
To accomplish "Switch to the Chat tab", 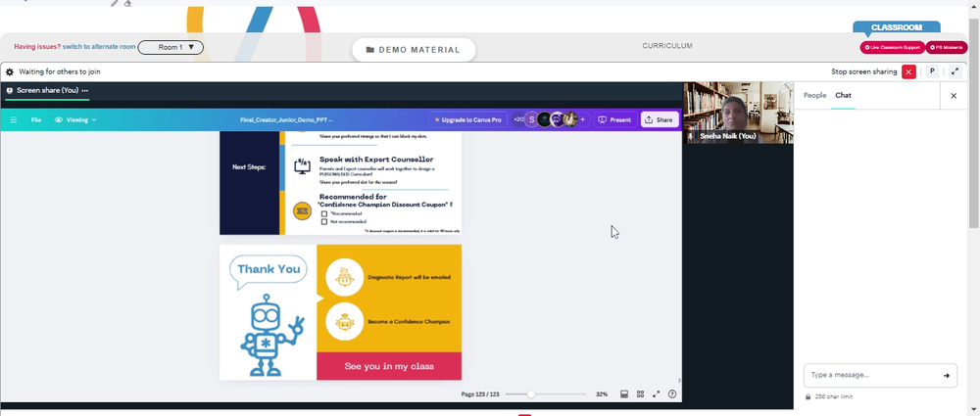I will pyautogui.click(x=843, y=96).
